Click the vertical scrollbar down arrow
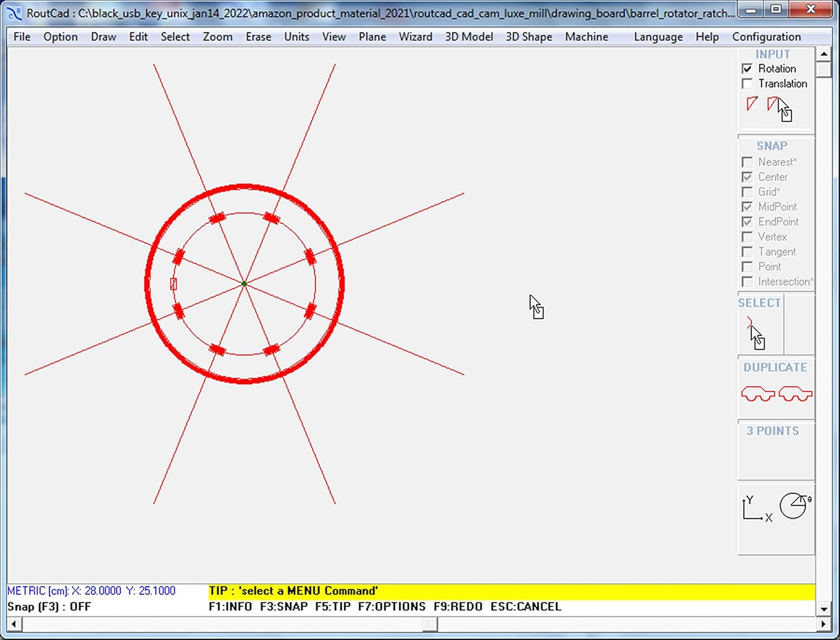 (823, 609)
